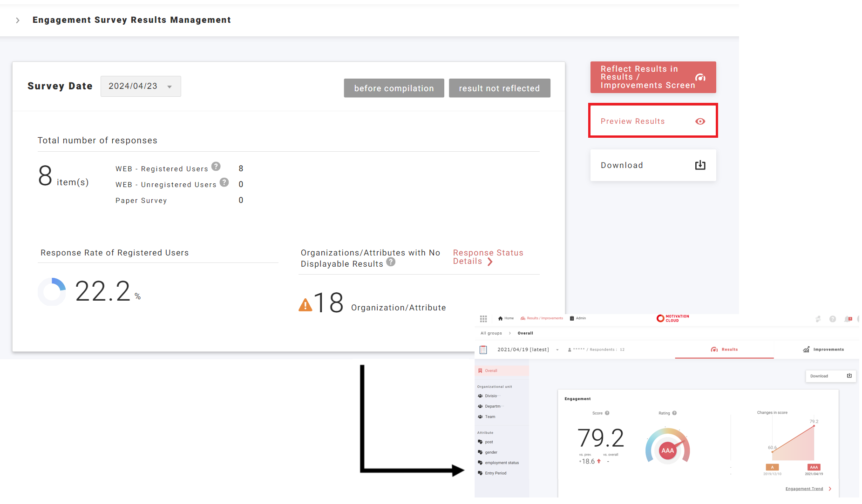Open the Survey Date dropdown
The width and height of the screenshot is (862, 504).
pos(141,87)
